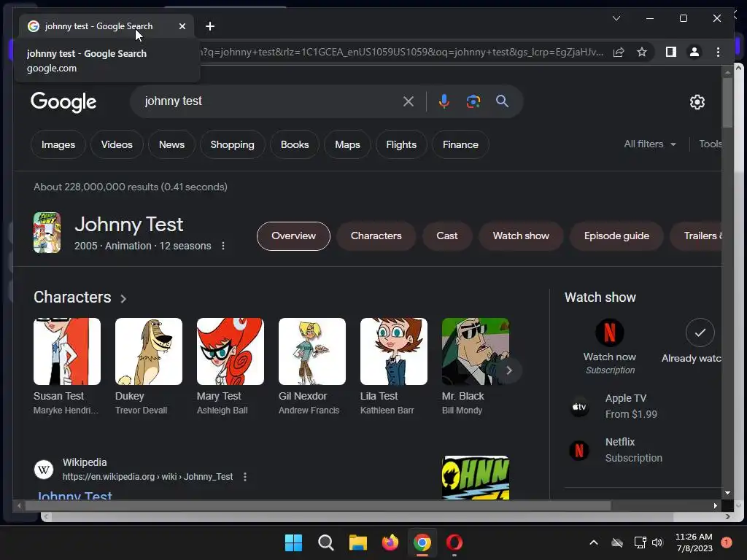Select the Cast chip
The width and height of the screenshot is (747, 560).
pyautogui.click(x=447, y=236)
